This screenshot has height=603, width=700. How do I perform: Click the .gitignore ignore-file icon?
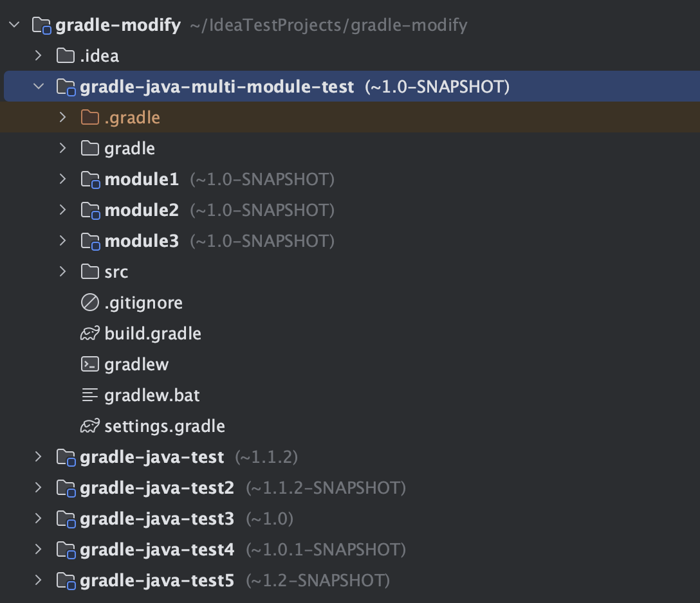[90, 303]
